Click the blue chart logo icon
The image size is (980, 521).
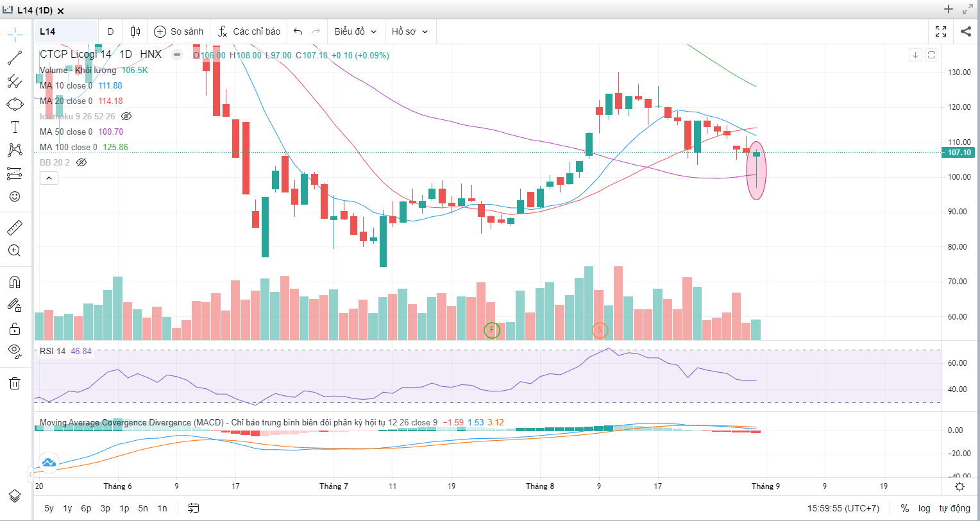click(x=48, y=462)
